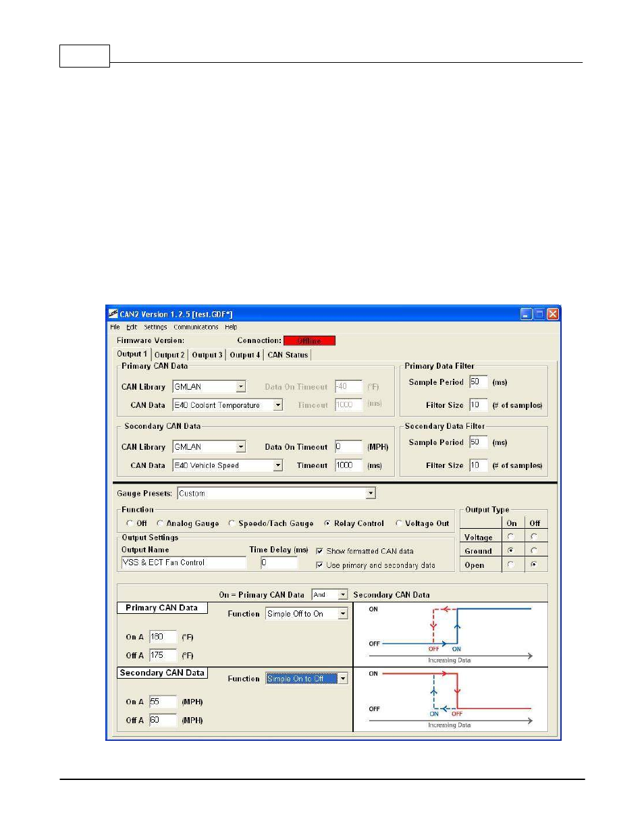Click the Time Delay ms field

pyautogui.click(x=279, y=563)
